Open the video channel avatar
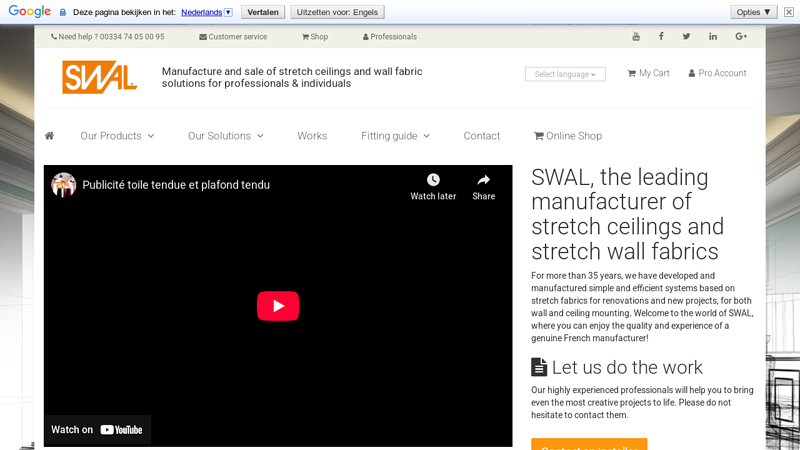 pos(64,185)
